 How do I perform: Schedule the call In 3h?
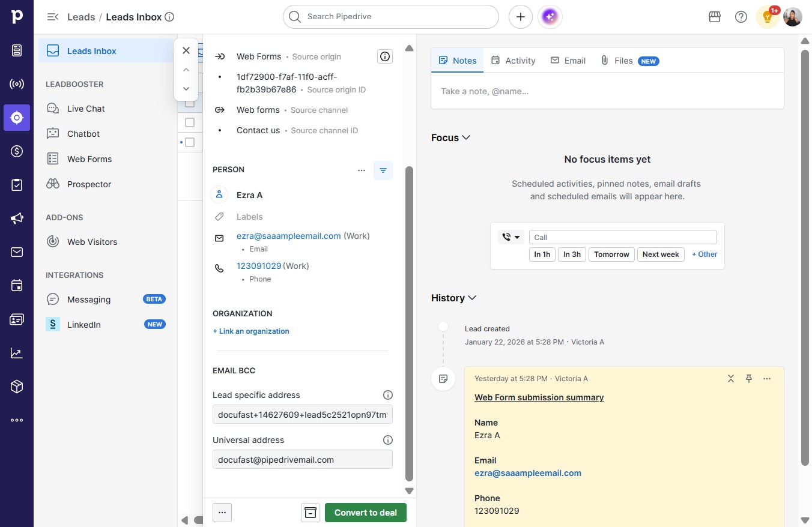tap(572, 254)
